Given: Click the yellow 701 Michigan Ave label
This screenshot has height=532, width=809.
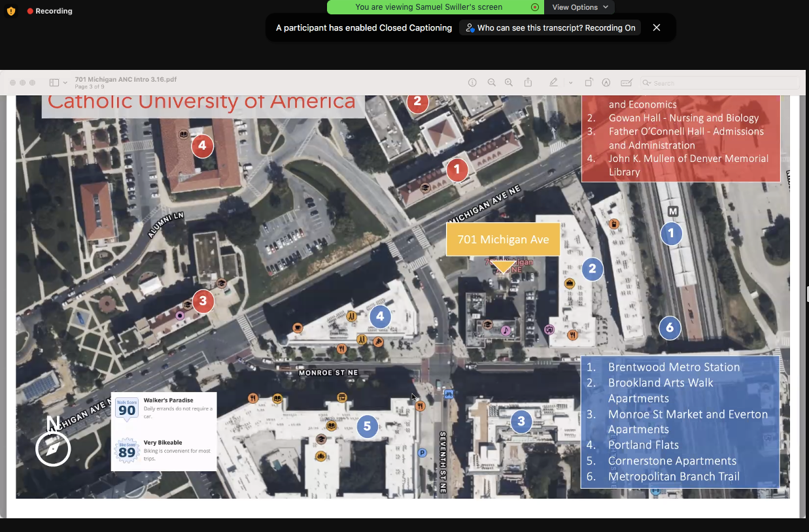Looking at the screenshot, I should (x=503, y=239).
